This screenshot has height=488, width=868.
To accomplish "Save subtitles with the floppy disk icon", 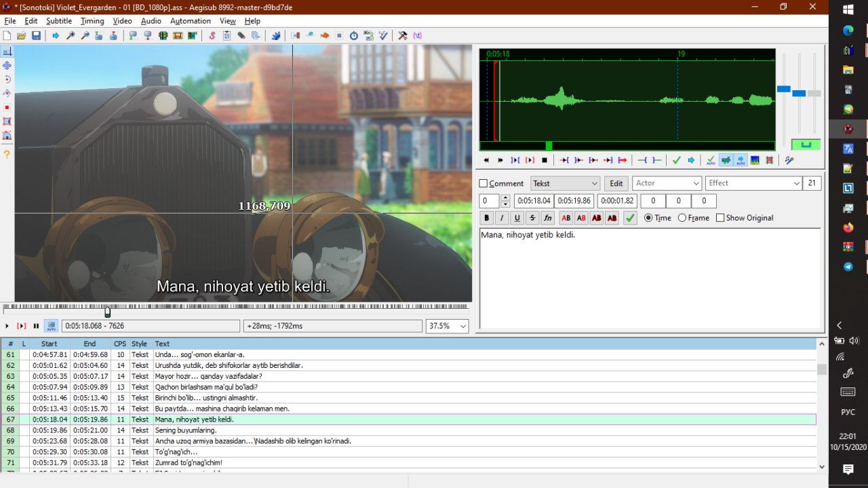I will (x=36, y=35).
